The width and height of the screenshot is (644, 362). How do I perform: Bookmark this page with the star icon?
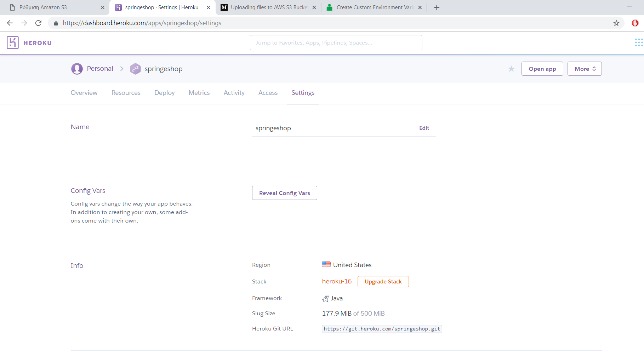[x=616, y=23]
